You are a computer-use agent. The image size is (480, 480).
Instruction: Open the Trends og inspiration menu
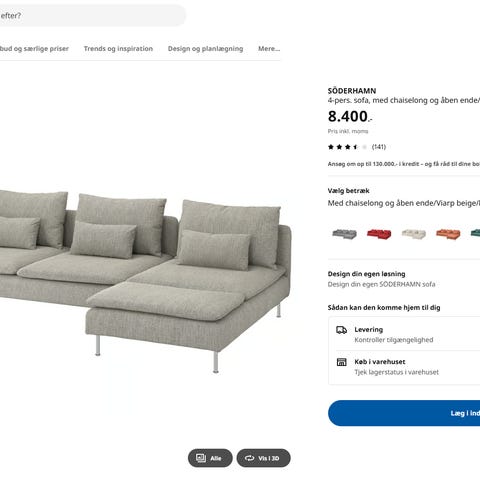tap(118, 49)
